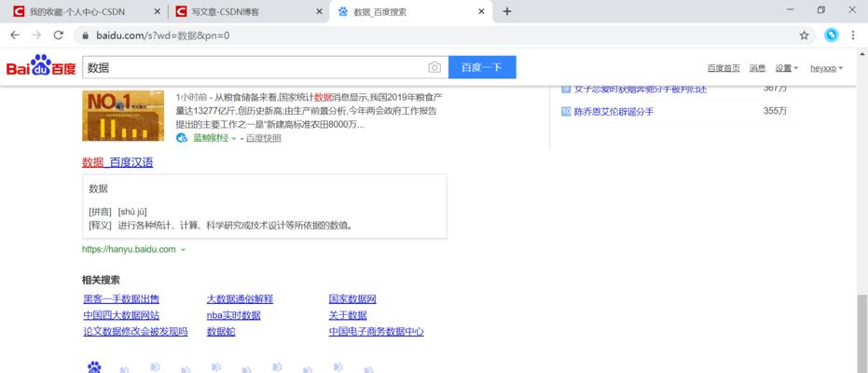This screenshot has width=868, height=373.
Task: Open a new tab with plus icon
Action: point(507,11)
